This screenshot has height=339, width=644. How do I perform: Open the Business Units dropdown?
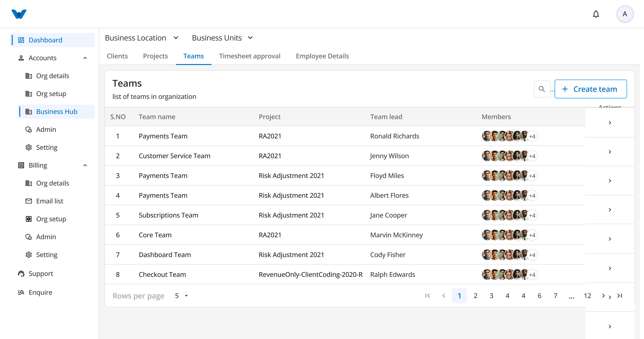(223, 38)
